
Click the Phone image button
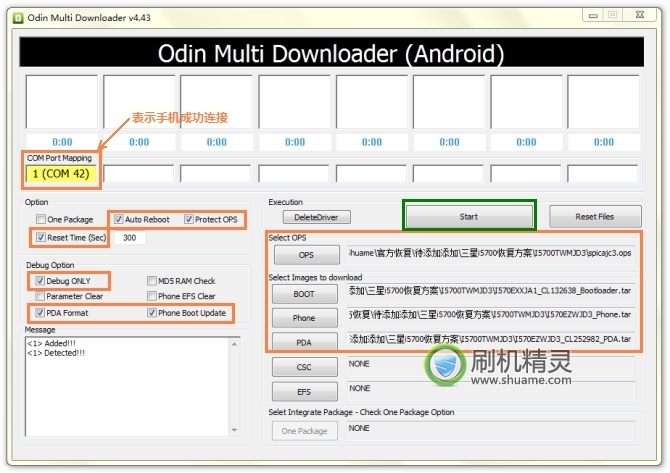[x=304, y=318]
